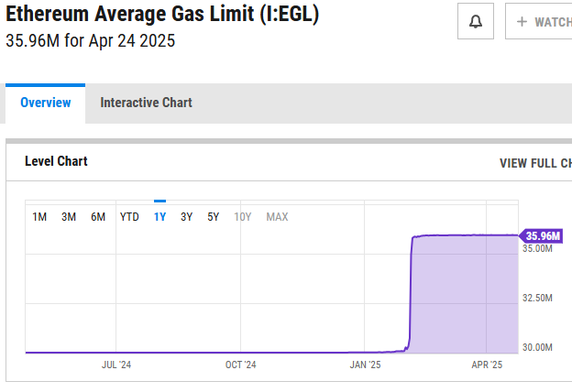Select the 1M time range
Viewport: 572px width, 392px height.
39,217
